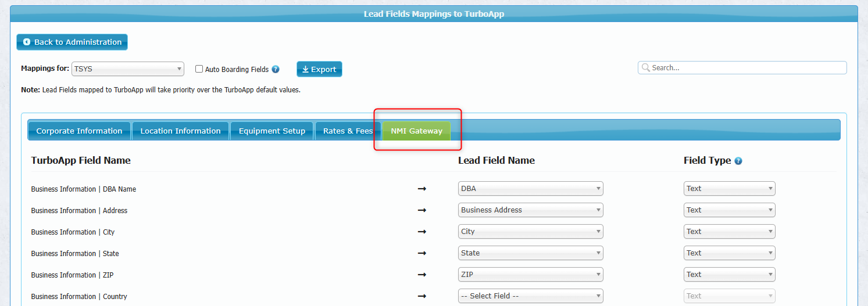Click the 'TurboApp Field Name' column header
This screenshot has height=306, width=868.
coord(81,160)
